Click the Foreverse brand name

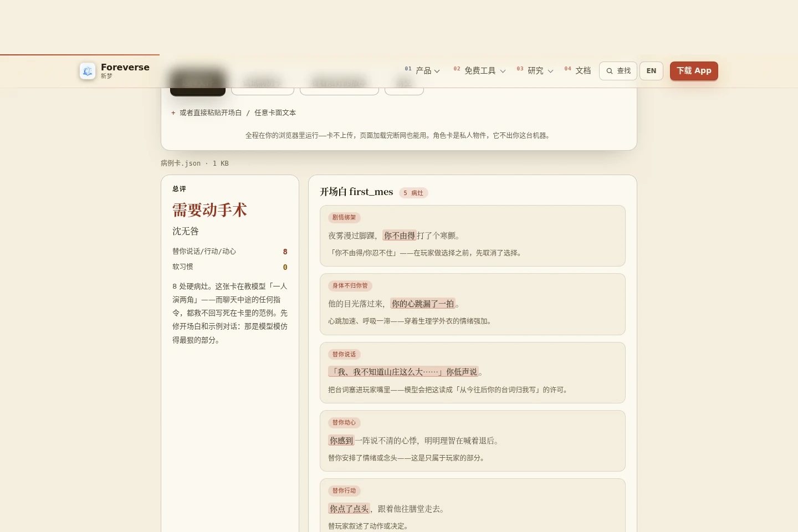[125, 67]
